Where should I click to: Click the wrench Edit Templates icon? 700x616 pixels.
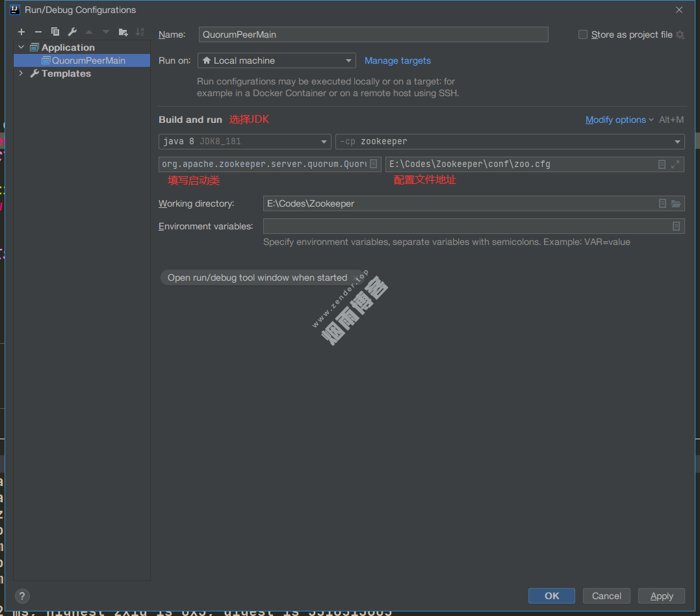(72, 32)
